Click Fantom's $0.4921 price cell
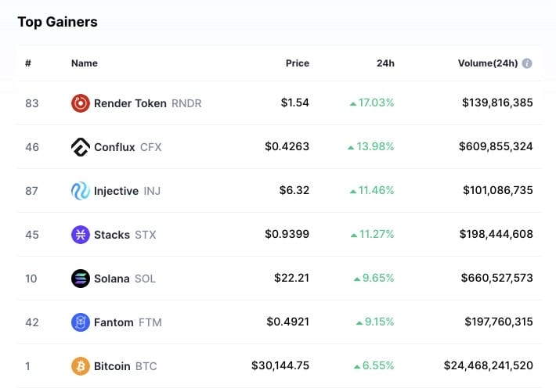The height and width of the screenshot is (392, 556). [x=287, y=322]
